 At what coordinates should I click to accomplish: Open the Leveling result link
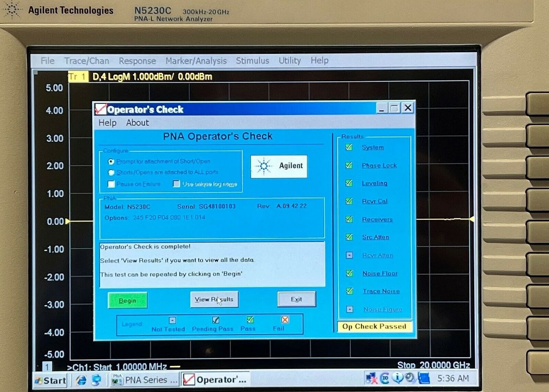click(374, 183)
